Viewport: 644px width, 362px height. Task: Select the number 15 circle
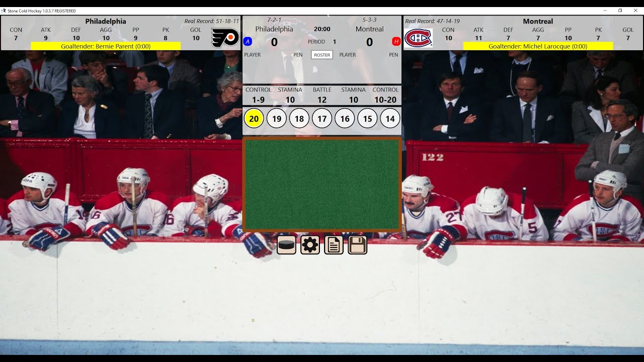point(367,119)
